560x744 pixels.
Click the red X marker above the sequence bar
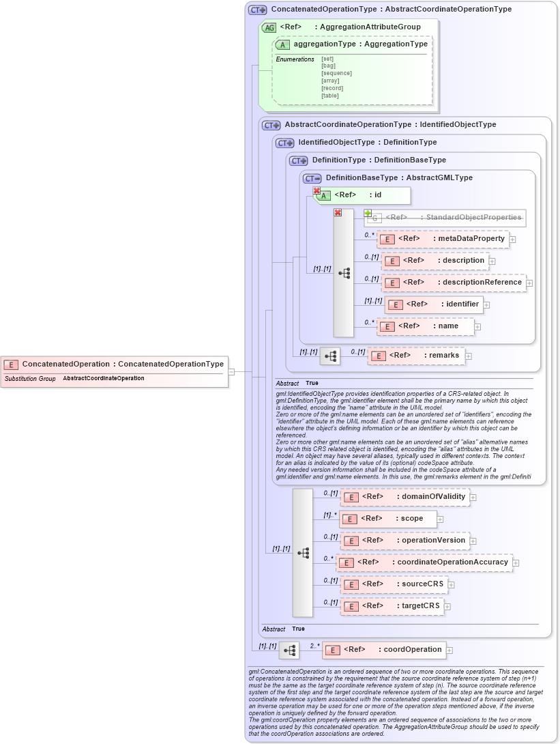pos(338,212)
